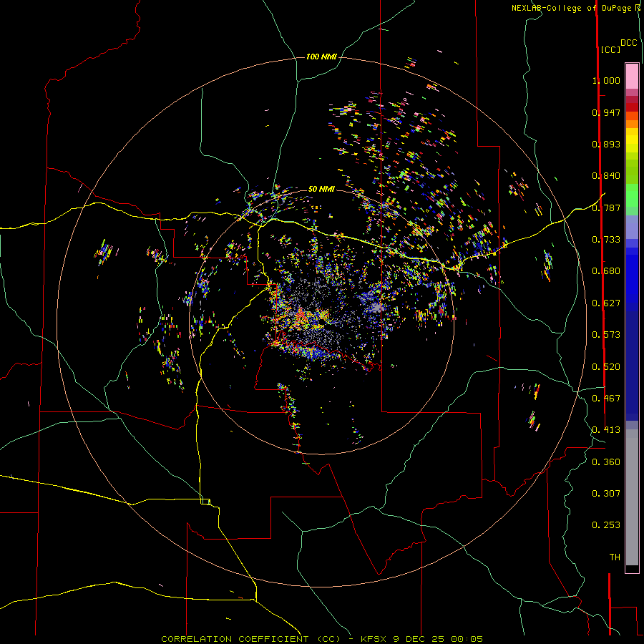The width and height of the screenshot is (644, 644).
Task: Click the 0.627 scale value
Action: click(x=606, y=303)
